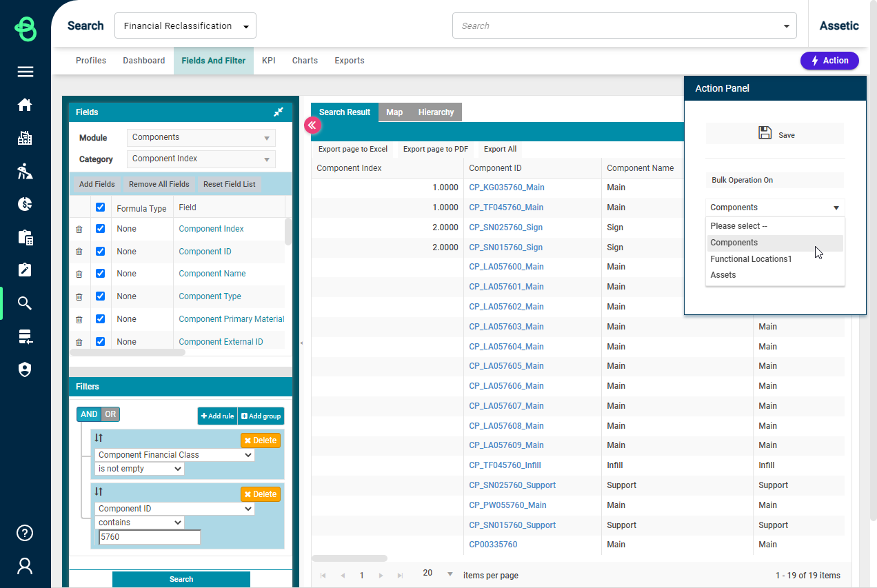Click Save in the Action Panel
This screenshot has height=588, width=877.
click(x=775, y=134)
